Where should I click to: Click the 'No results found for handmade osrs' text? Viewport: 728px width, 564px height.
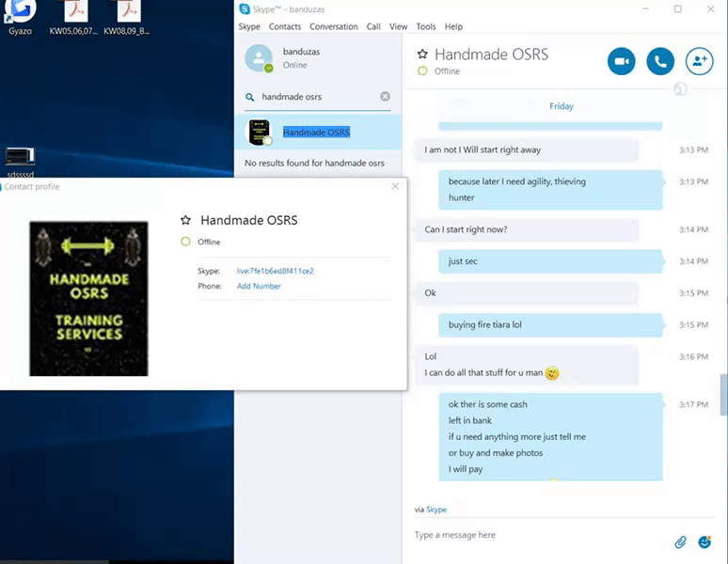pos(314,164)
